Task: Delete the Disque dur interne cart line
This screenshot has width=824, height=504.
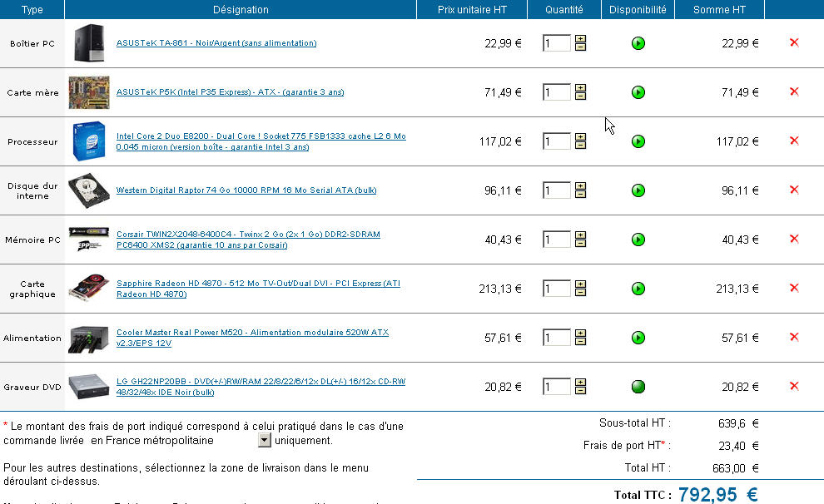Action: pos(794,190)
